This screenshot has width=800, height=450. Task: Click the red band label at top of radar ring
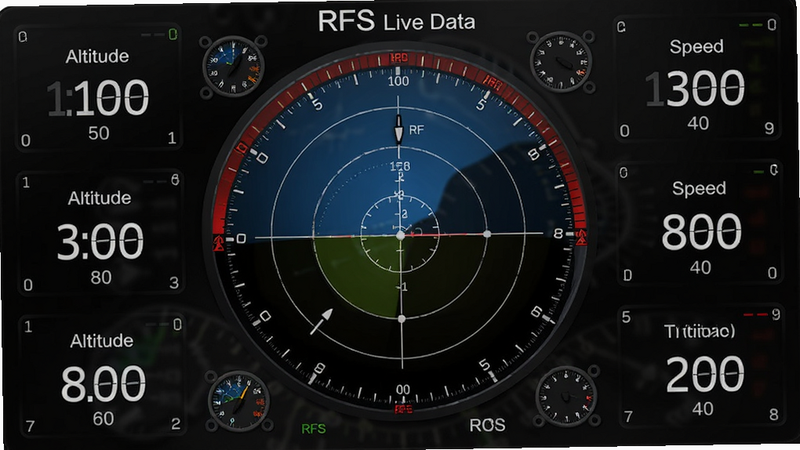[399, 58]
